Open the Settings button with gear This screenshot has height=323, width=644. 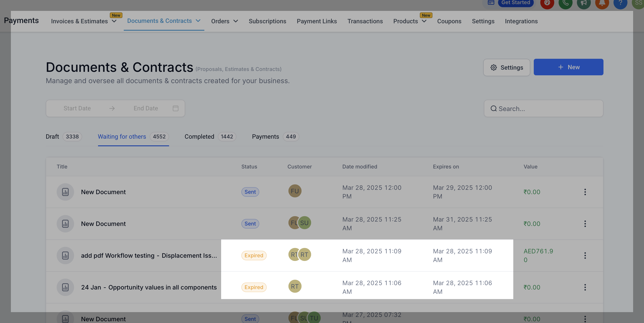[507, 67]
